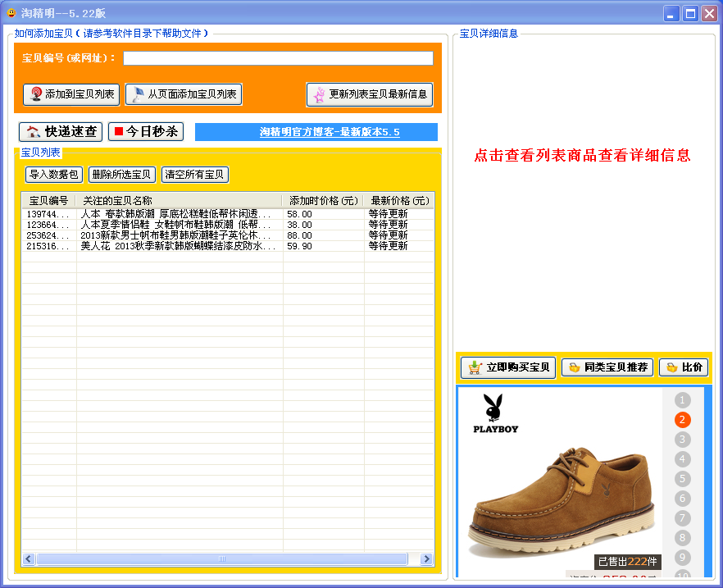The height and width of the screenshot is (588, 723).
Task: Sort by 宝贝编号 column header
Action: point(49,201)
